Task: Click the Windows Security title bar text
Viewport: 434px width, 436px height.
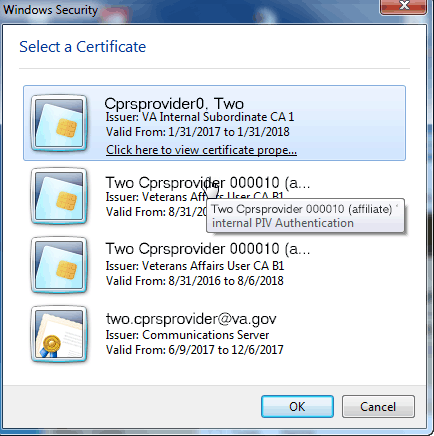Action: 51,10
